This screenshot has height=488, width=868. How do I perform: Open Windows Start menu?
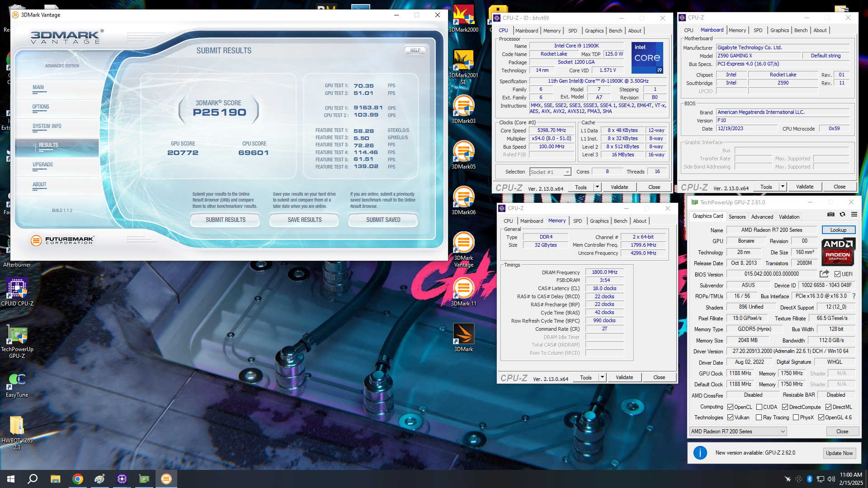click(11, 479)
